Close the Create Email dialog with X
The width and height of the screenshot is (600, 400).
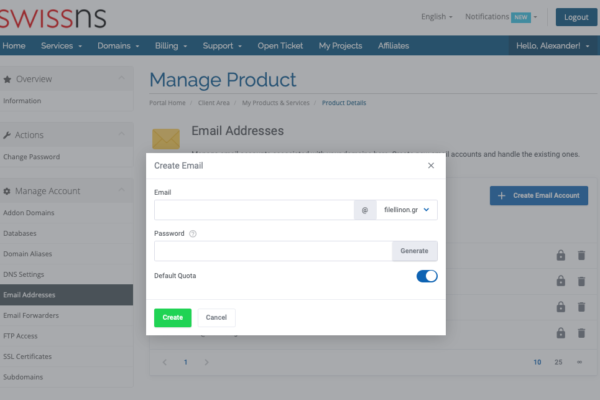431,165
